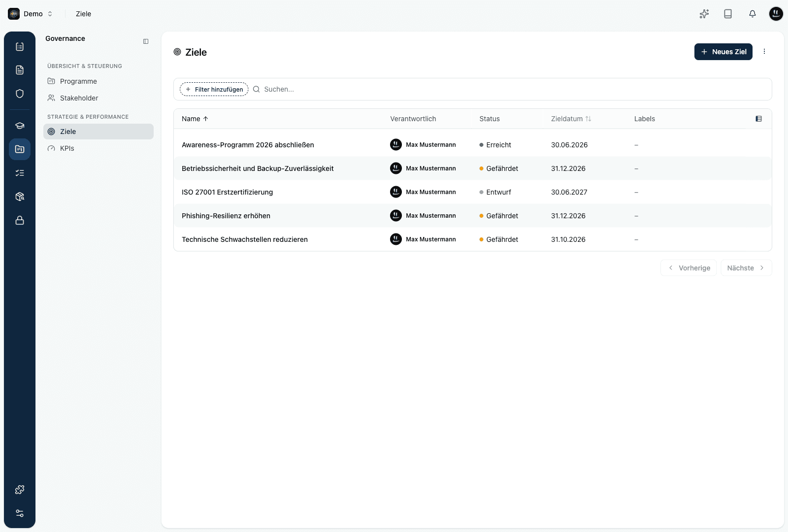Viewport: 788px width, 532px height.
Task: Open the AI assistant sparkles icon
Action: tap(704, 14)
